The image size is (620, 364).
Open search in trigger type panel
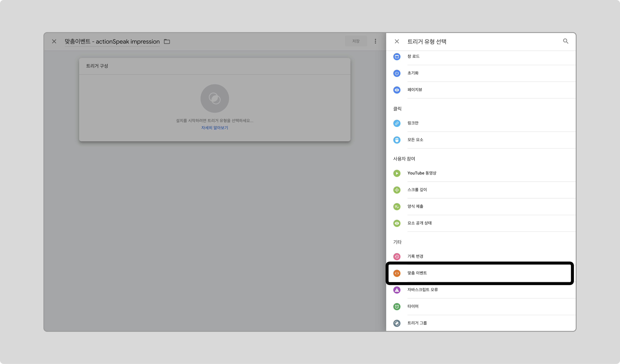pyautogui.click(x=566, y=41)
